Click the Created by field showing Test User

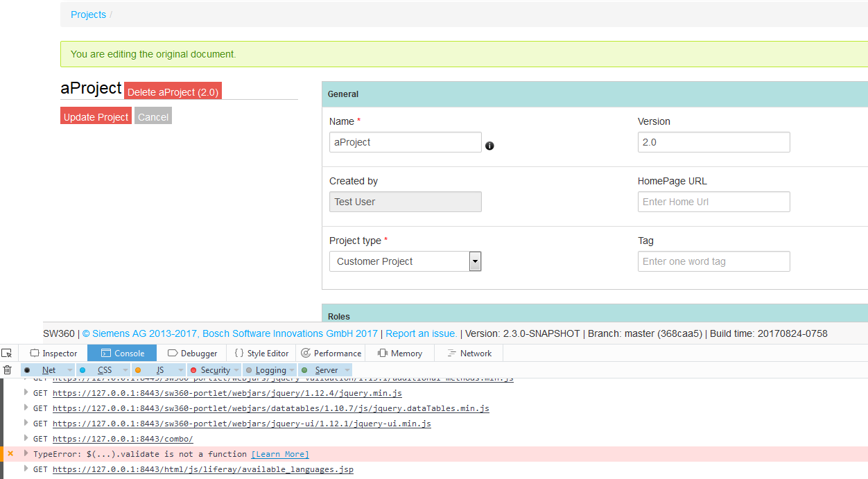click(x=406, y=202)
